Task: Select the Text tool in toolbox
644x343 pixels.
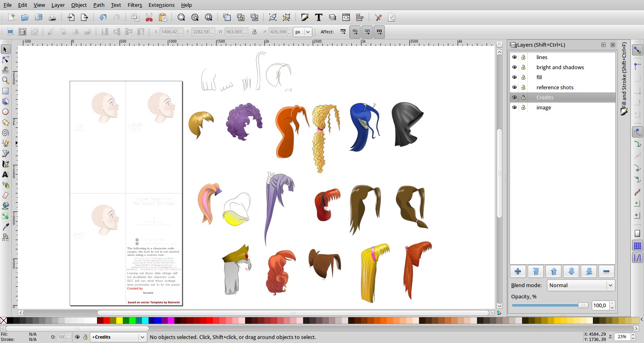Action: pos(5,175)
